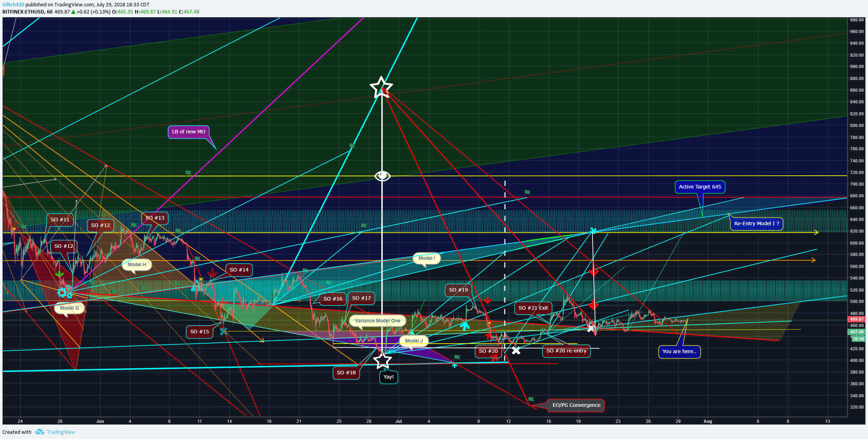
Task: Click the Jul label on date axis
Action: (399, 421)
